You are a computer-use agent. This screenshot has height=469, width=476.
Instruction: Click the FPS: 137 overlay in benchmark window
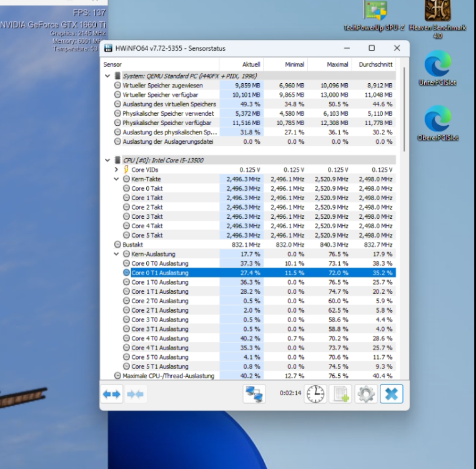click(x=89, y=13)
